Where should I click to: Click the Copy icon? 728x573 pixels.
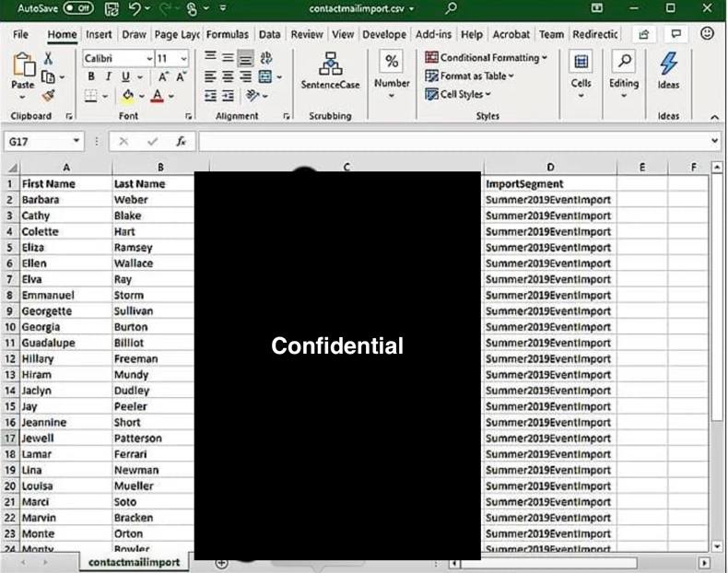48,76
